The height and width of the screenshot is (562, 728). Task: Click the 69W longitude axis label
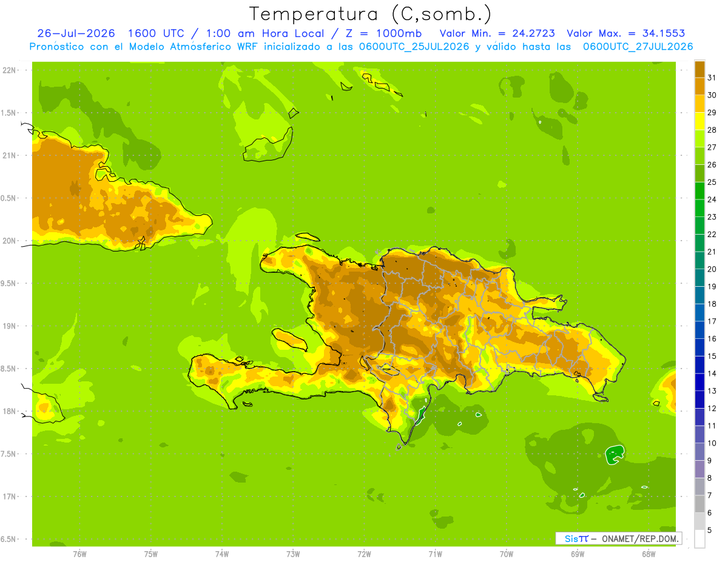pos(578,554)
